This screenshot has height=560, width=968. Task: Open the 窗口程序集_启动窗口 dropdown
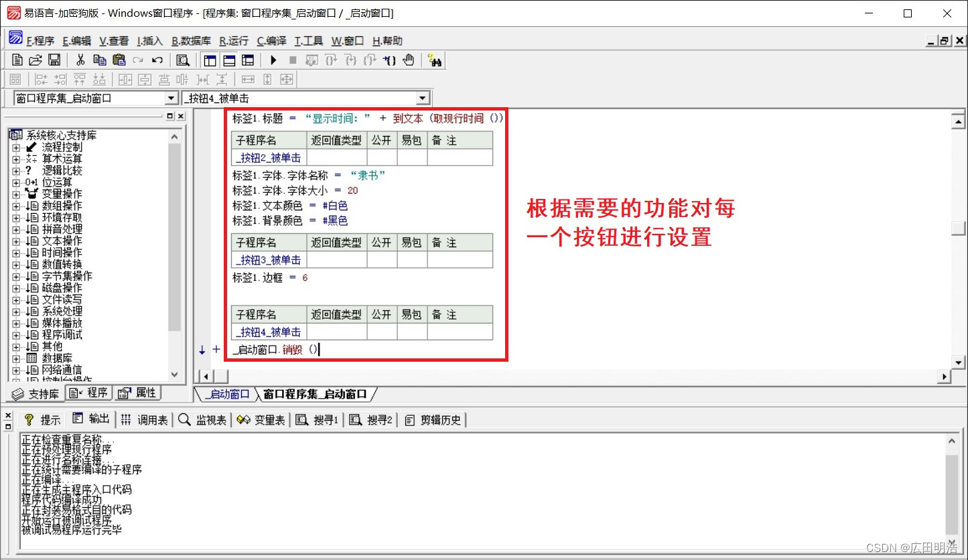click(x=171, y=98)
